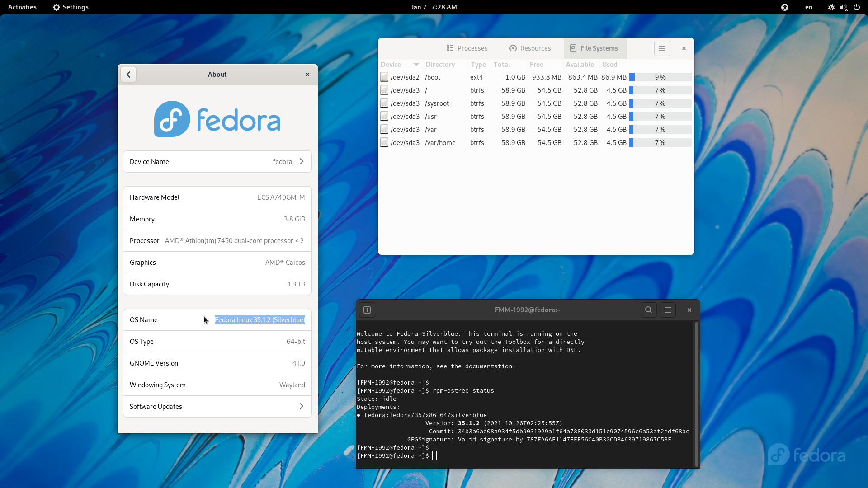868x488 pixels.
Task: Click the 1.0 GB total cell
Action: point(515,77)
